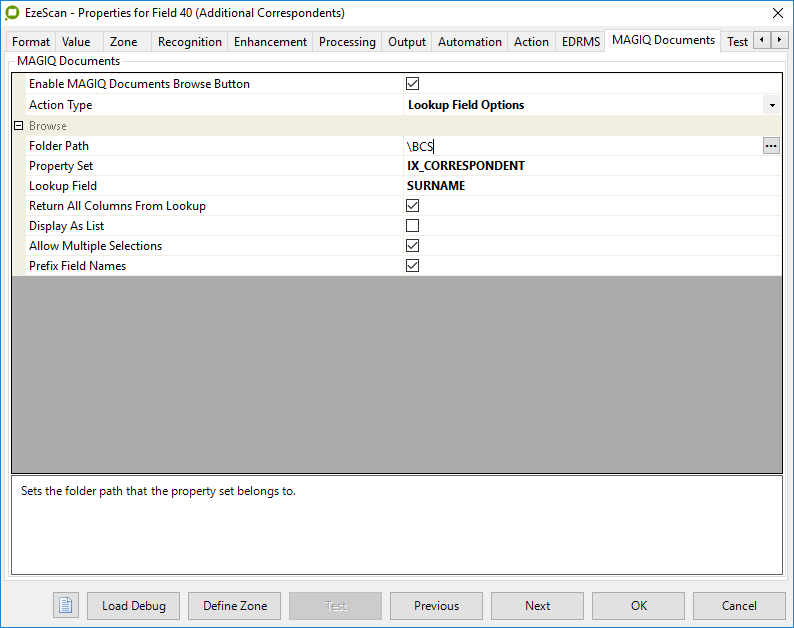Click into the Folder Path text field
The height and width of the screenshot is (628, 794).
pyautogui.click(x=580, y=146)
